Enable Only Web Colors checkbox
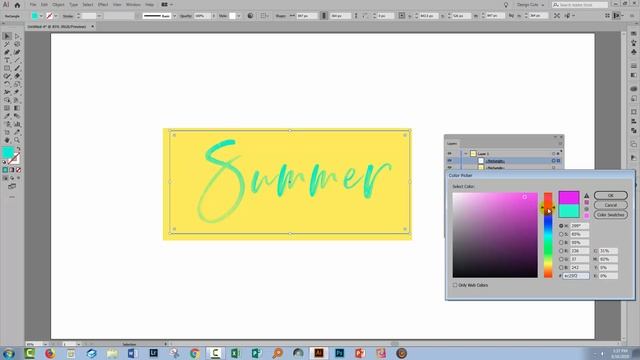This screenshot has width=640, height=360. (x=455, y=285)
